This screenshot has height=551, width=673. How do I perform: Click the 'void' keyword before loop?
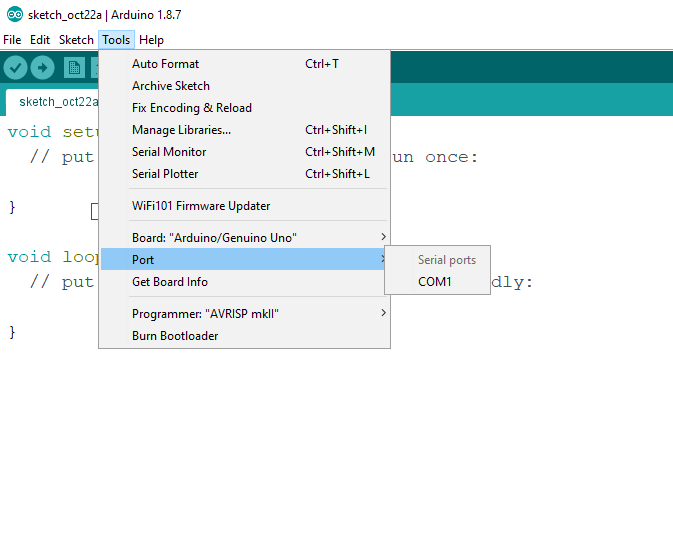pos(29,257)
